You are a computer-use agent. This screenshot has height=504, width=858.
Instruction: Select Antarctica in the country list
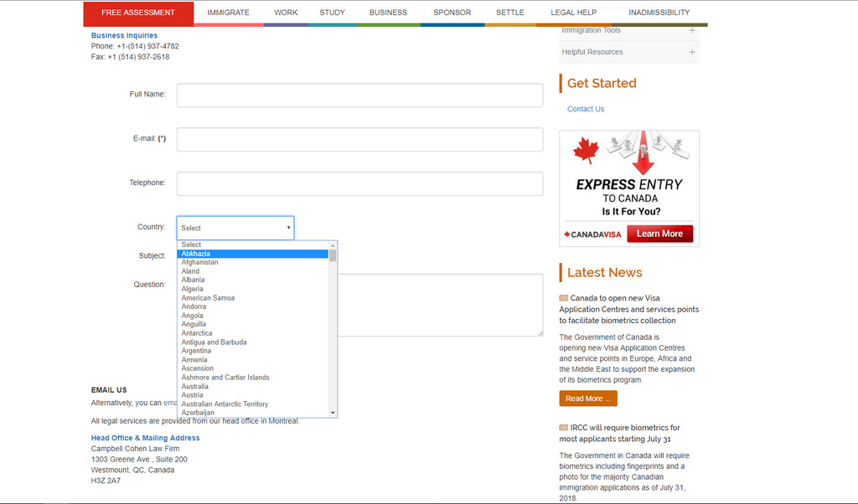(x=253, y=333)
